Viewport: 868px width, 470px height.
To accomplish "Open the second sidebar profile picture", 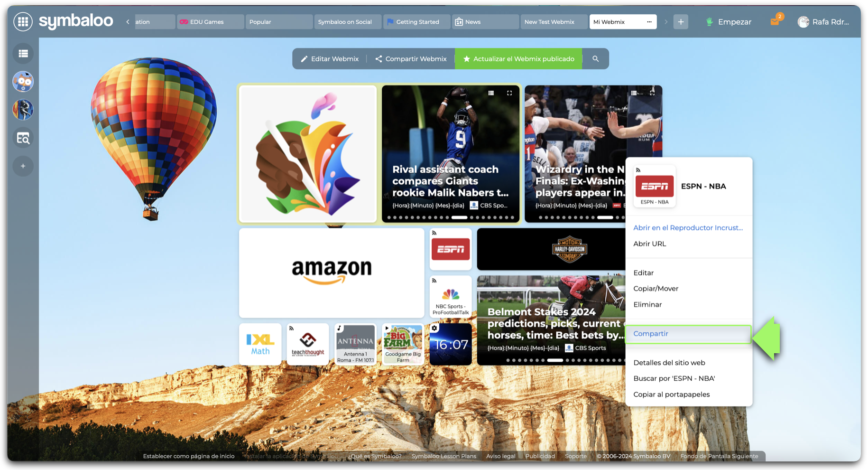I will [x=23, y=110].
